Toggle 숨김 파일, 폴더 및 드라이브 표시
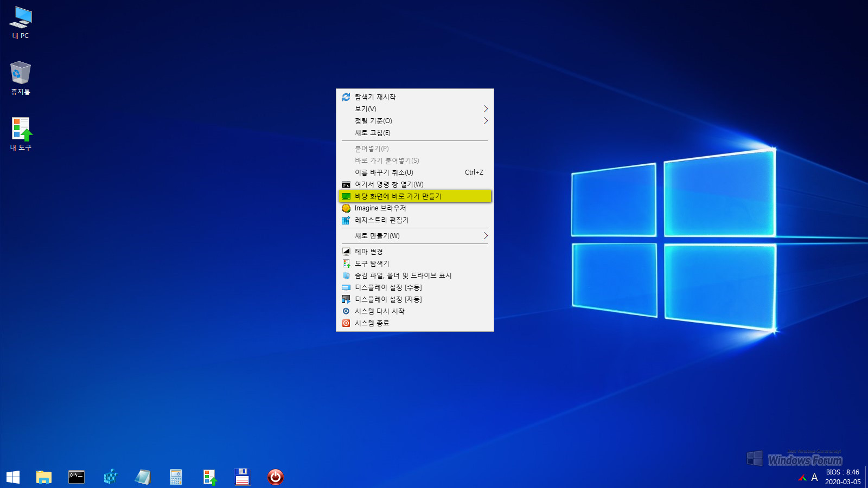Image resolution: width=868 pixels, height=488 pixels. [x=415, y=275]
